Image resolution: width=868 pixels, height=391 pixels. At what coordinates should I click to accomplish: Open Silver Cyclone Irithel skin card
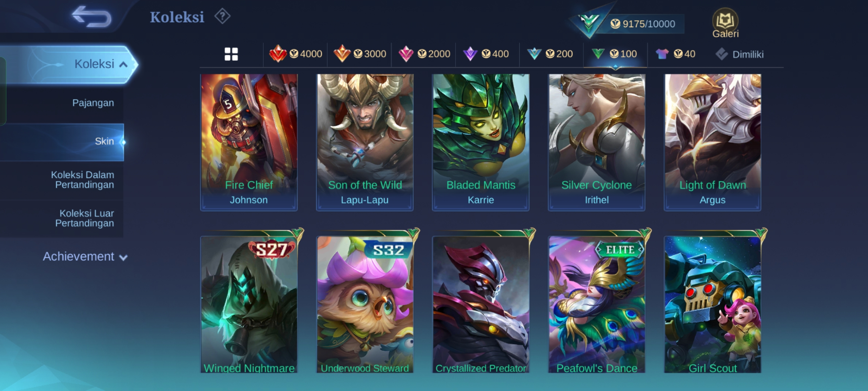[597, 142]
